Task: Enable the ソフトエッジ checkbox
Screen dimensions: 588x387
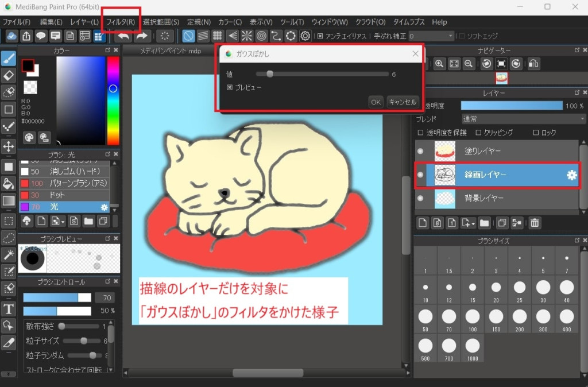Action: tap(462, 36)
